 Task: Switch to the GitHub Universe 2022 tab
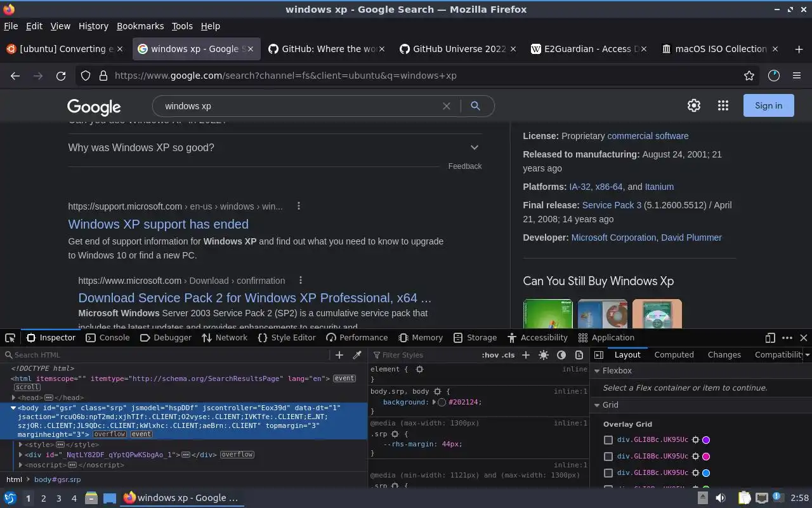tap(459, 49)
